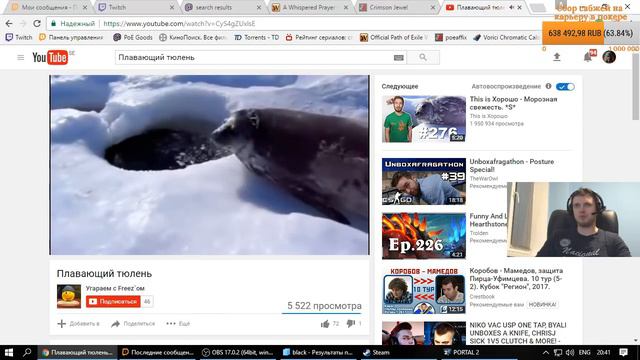Go back with the browser back arrow
The image size is (640, 360).
(x=9, y=24)
